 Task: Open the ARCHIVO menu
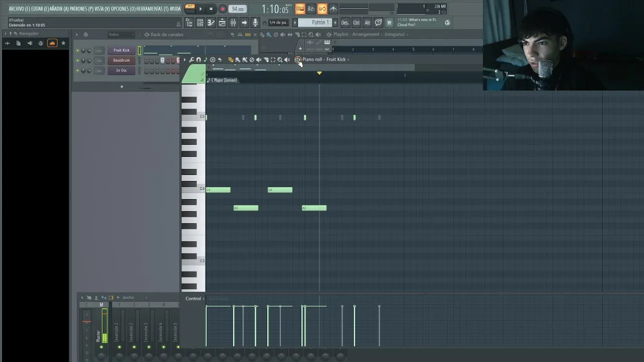[x=19, y=9]
